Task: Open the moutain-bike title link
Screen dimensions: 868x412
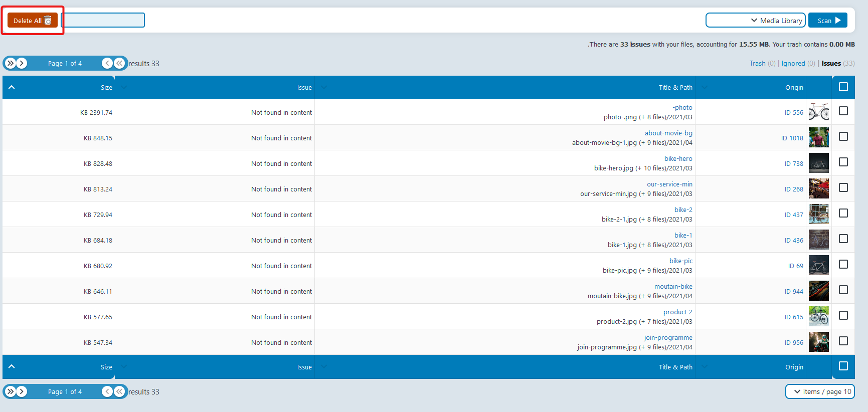Action: (673, 286)
